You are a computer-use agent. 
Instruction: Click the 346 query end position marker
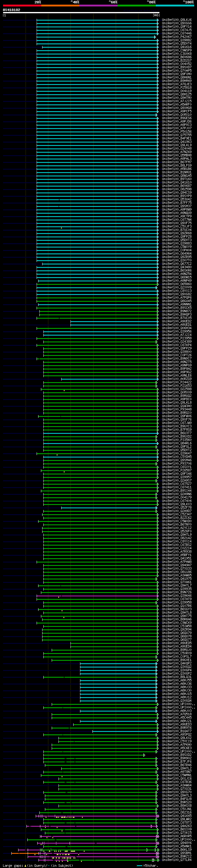[156, 15]
